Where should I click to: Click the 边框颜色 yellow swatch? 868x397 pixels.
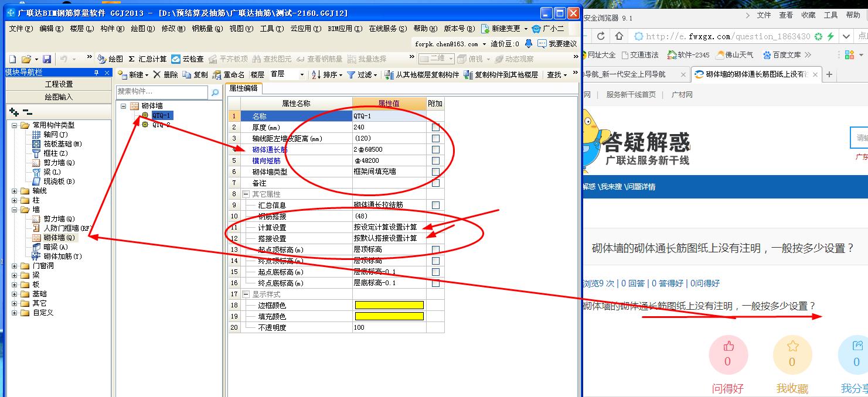point(389,305)
